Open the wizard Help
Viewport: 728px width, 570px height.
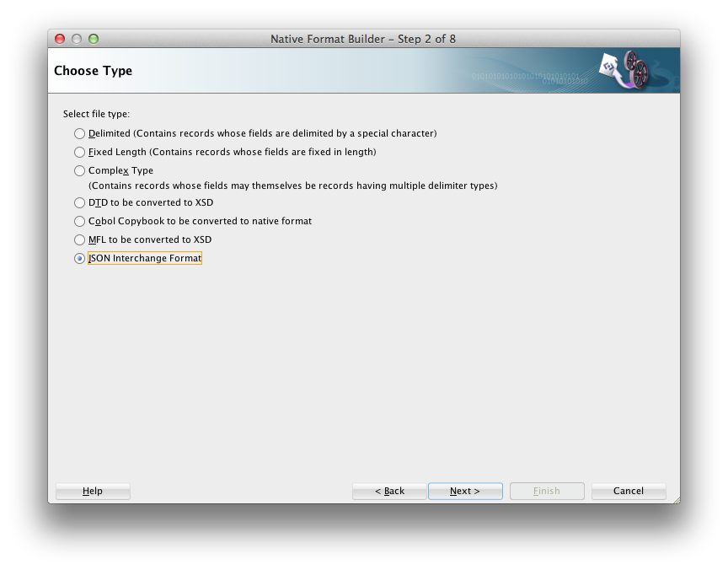tap(92, 491)
